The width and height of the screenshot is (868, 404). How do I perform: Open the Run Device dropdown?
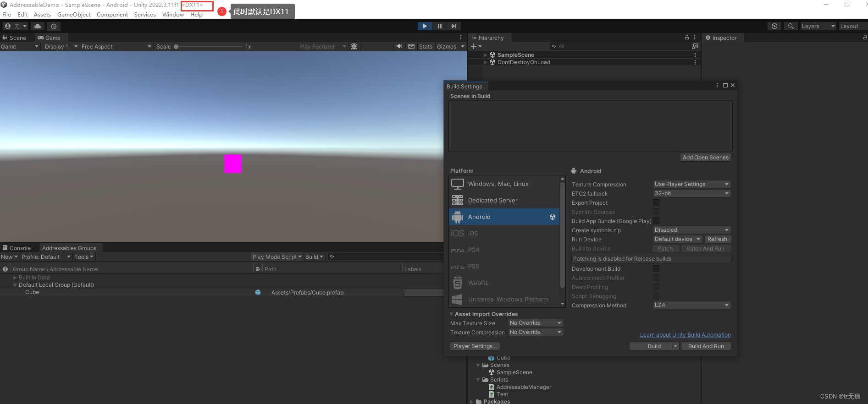point(677,239)
